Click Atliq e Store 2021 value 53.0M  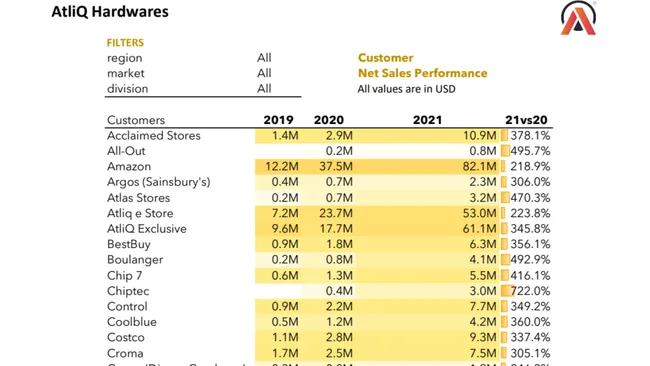pyautogui.click(x=479, y=213)
